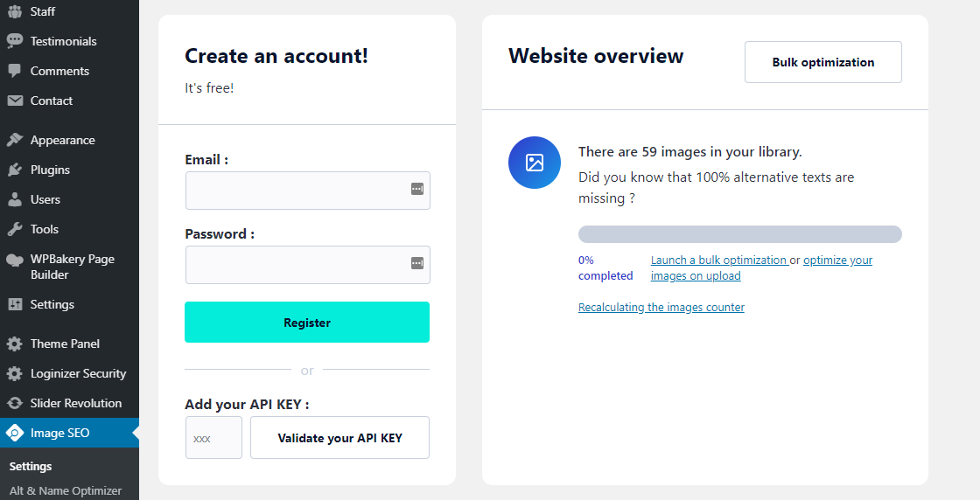Click the Plugins plug icon
980x500 pixels.
click(15, 170)
